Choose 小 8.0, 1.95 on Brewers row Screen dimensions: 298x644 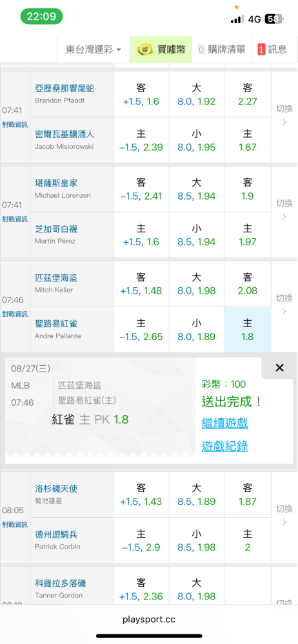point(196,140)
